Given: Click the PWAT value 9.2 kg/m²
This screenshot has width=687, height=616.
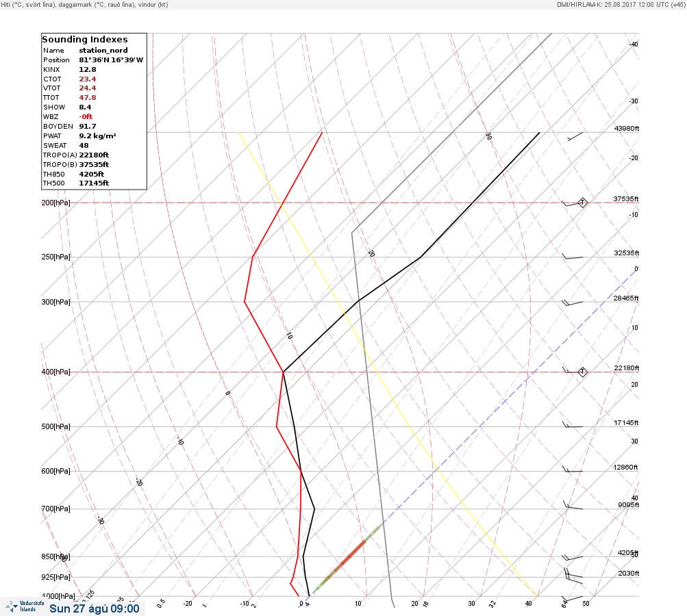Looking at the screenshot, I should [98, 136].
